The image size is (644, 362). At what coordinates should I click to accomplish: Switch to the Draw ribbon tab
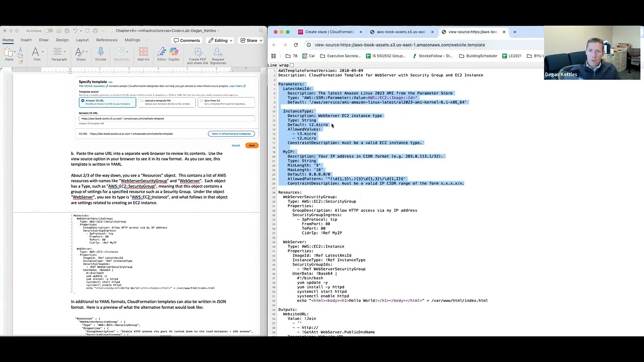44,40
